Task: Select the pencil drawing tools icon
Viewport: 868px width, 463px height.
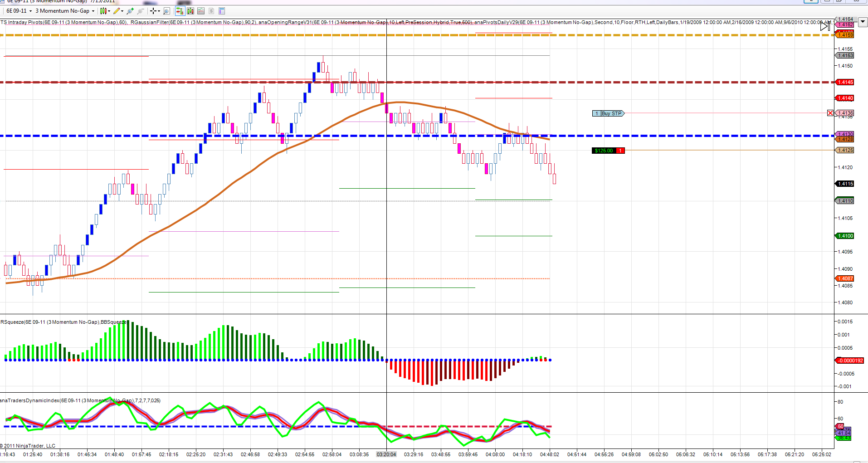Action: pos(117,11)
